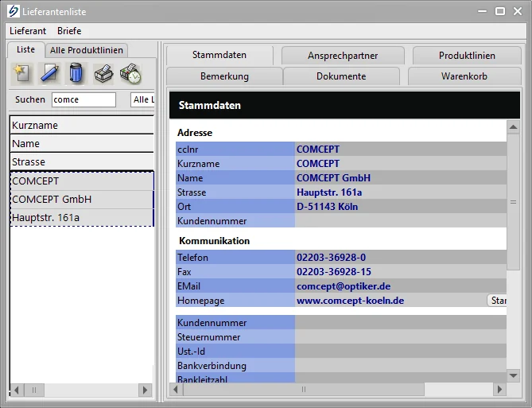Click the Strasse value Hauptstr. 161a in details
This screenshot has height=408, width=532.
point(329,192)
